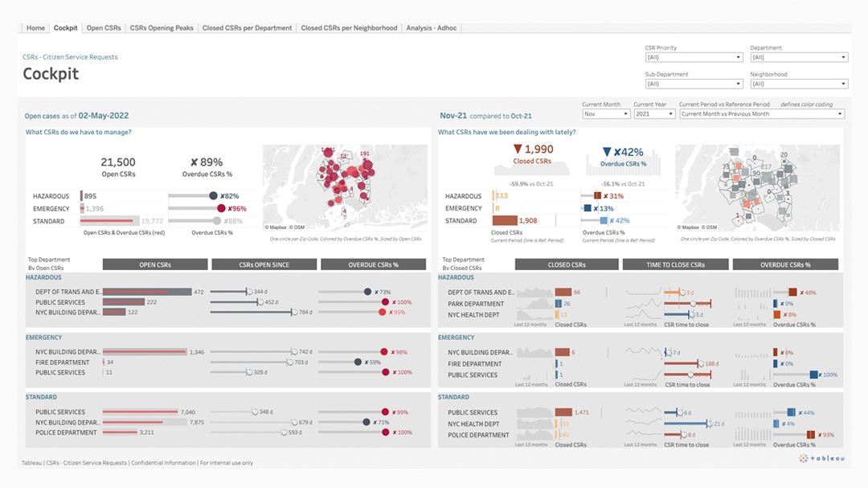
Task: Click emergency PUBLIC SERVICES 100% blue square
Action: (x=813, y=375)
